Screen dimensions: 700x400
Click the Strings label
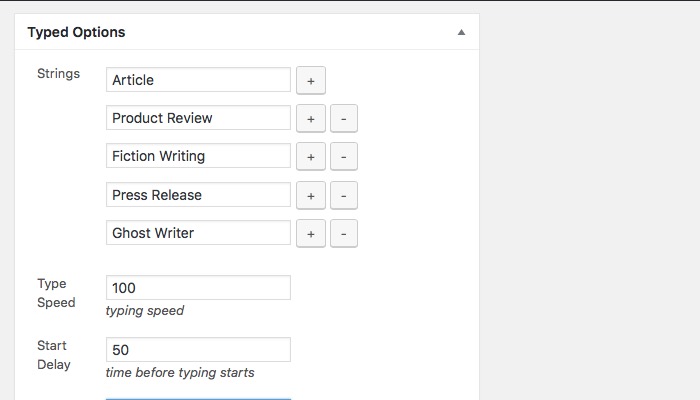(x=58, y=74)
